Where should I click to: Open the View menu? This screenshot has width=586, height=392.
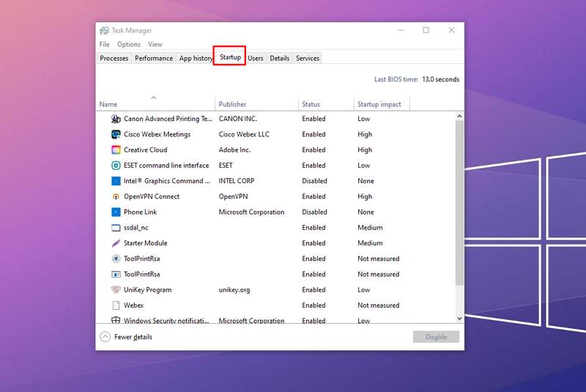[155, 45]
